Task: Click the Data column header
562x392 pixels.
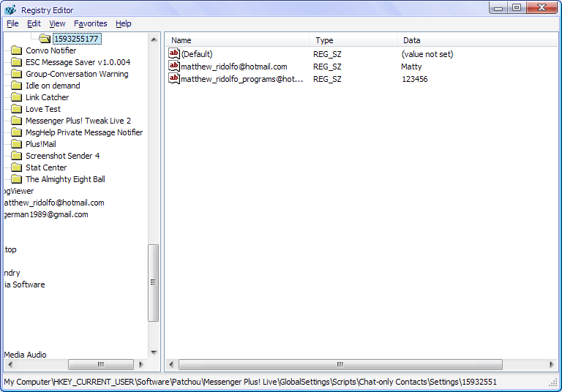Action: (476, 40)
